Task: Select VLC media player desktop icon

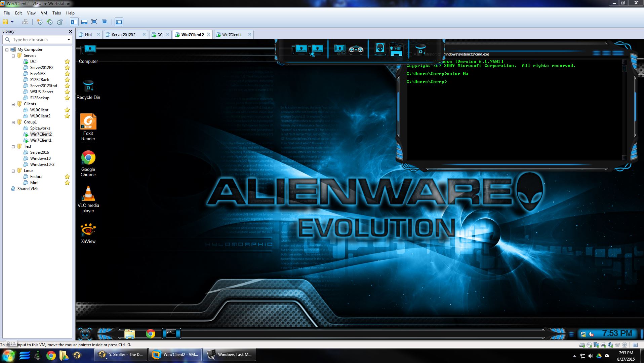Action: coord(88,199)
